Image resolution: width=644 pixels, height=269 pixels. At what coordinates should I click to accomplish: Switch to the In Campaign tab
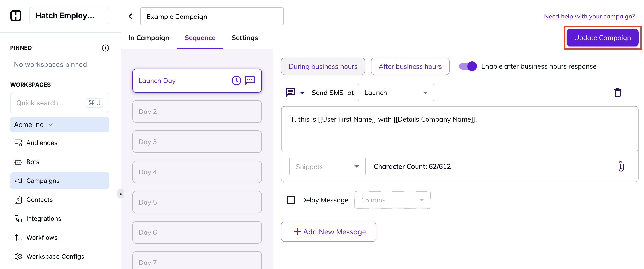[149, 38]
